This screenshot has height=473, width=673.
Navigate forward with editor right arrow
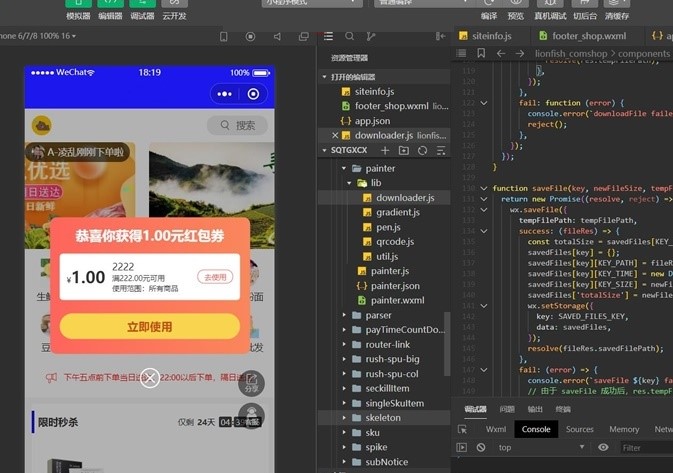pos(520,54)
